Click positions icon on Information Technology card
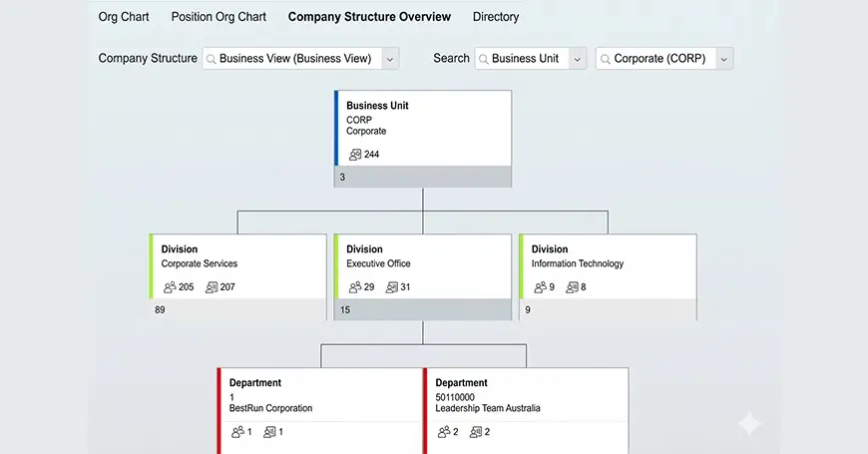The height and width of the screenshot is (454, 868). pyautogui.click(x=572, y=287)
